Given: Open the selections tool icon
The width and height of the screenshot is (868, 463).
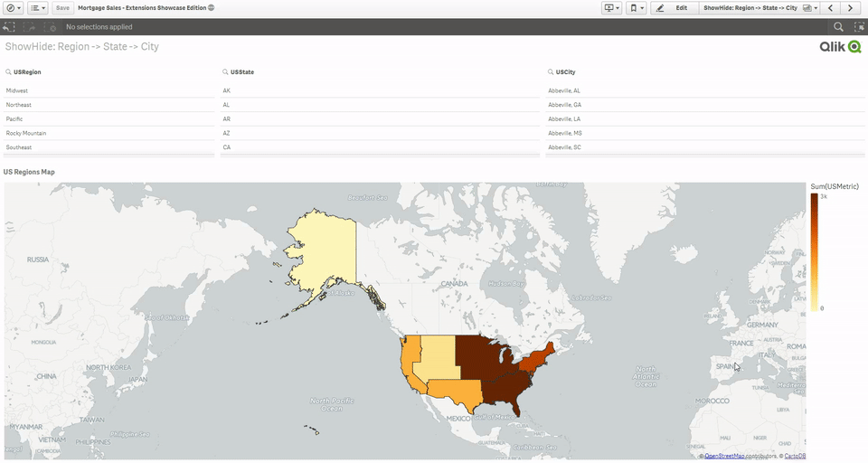Looking at the screenshot, I should 859,26.
